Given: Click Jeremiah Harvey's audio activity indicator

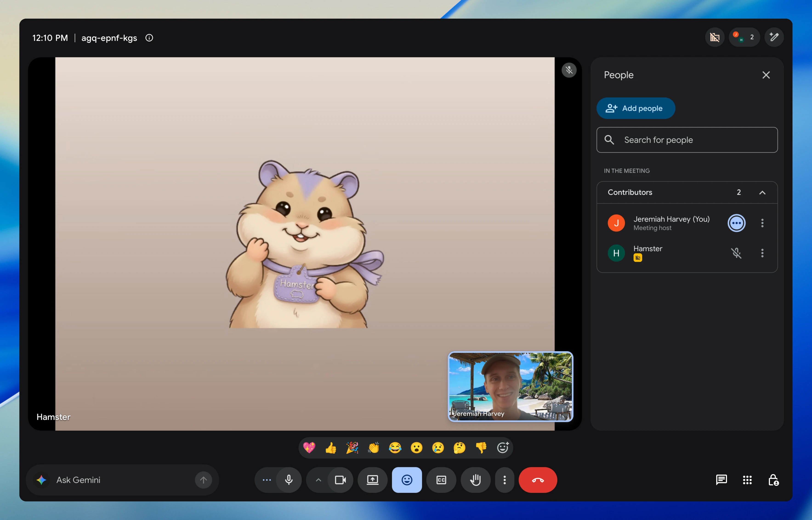Looking at the screenshot, I should 736,223.
